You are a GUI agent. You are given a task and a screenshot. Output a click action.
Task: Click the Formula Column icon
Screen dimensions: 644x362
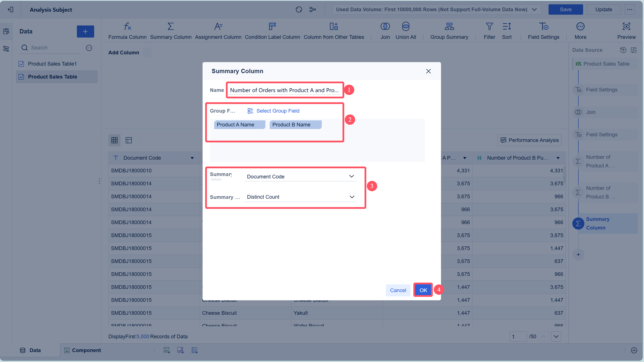coord(127,27)
